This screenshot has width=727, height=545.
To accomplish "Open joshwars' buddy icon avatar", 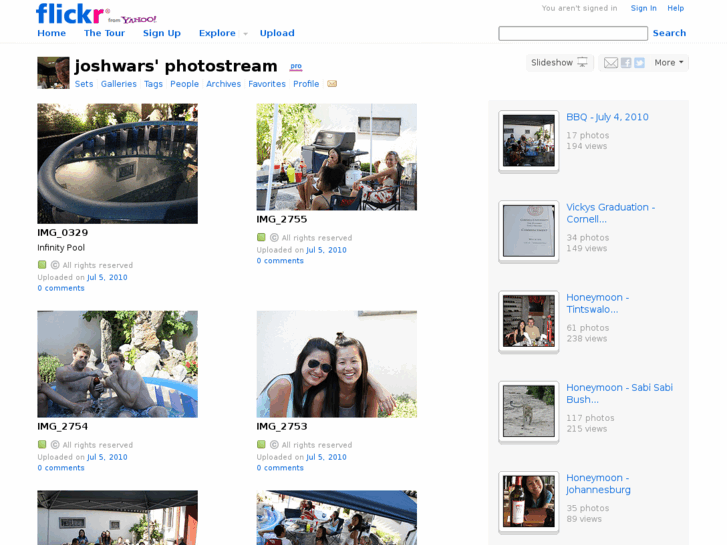I will coord(53,73).
